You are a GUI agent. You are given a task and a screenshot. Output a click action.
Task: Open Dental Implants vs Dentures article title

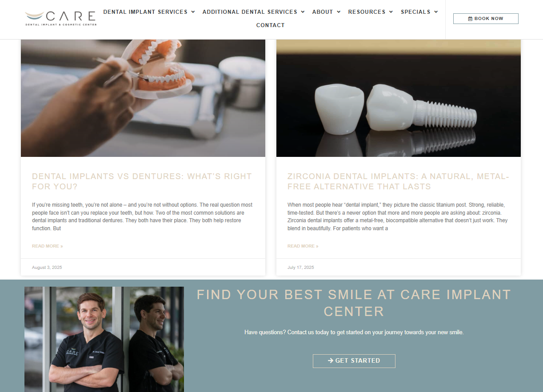click(142, 181)
